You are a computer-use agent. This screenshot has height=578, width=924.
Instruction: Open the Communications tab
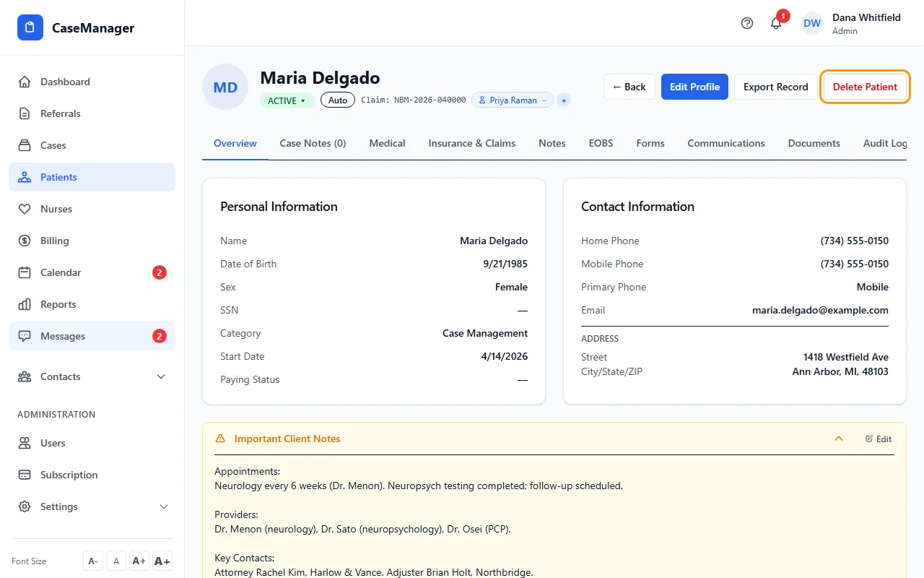726,143
